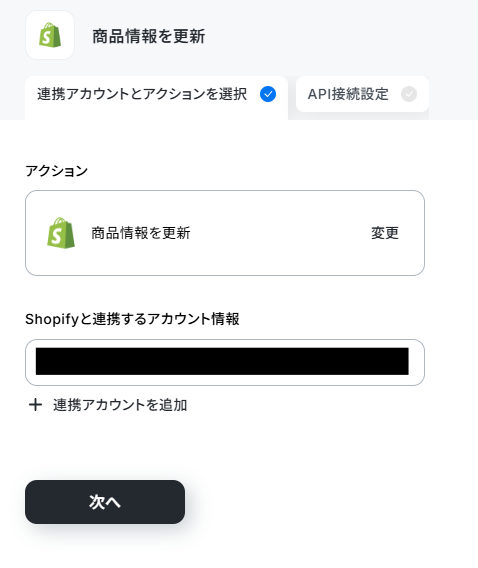Click the 次へ button
478x568 pixels.
coord(105,502)
